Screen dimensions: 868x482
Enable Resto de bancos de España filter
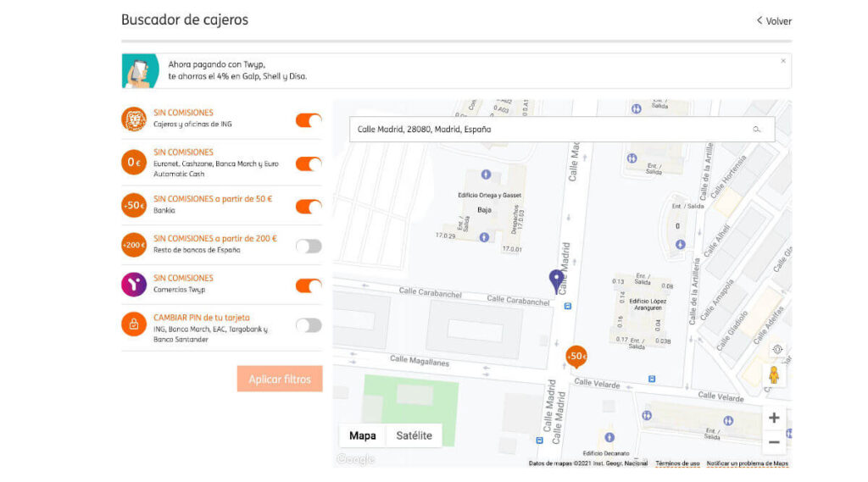click(309, 246)
